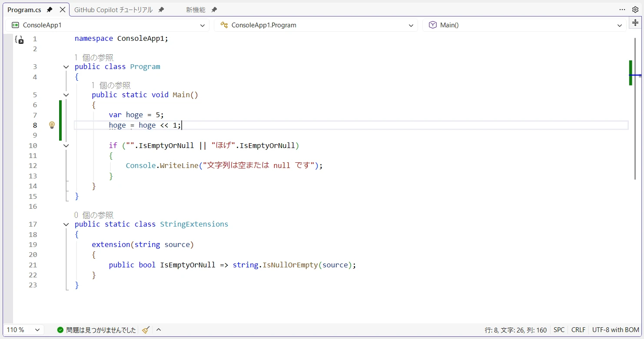Toggle pin on GitHub Copilot チュートリアル tab
This screenshot has height=339, width=644.
pos(161,10)
